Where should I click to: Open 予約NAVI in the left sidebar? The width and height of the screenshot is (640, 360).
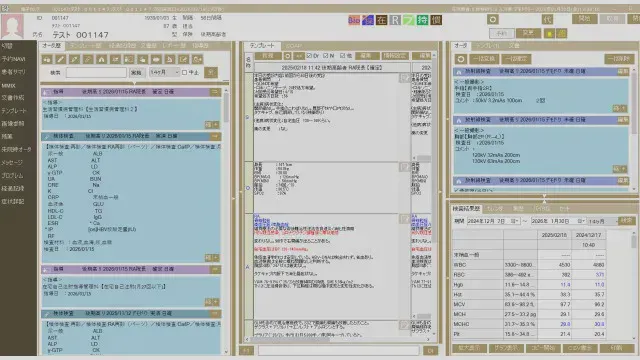click(13, 59)
